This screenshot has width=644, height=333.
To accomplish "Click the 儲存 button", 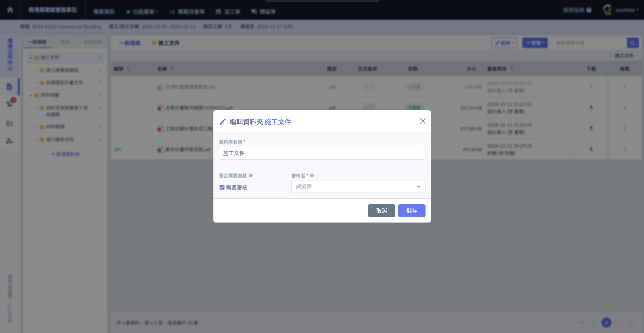I will pos(411,211).
